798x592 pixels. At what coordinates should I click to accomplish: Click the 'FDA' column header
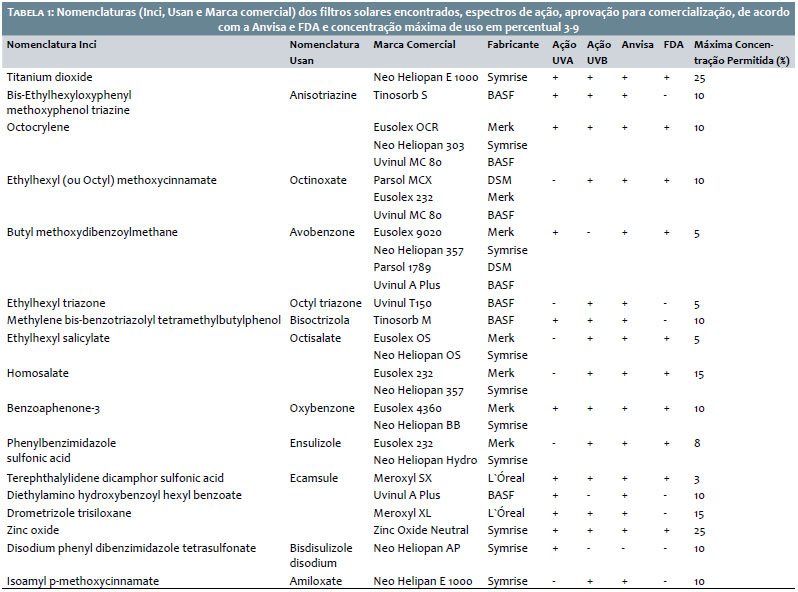[673, 45]
